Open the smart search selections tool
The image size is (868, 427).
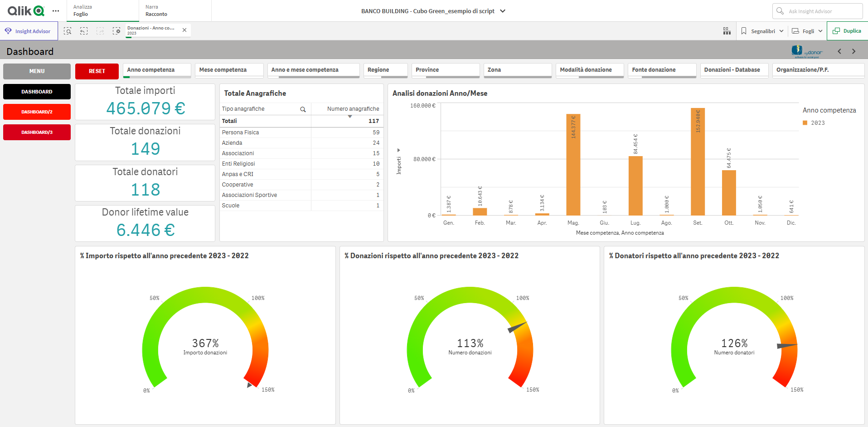[x=68, y=31]
